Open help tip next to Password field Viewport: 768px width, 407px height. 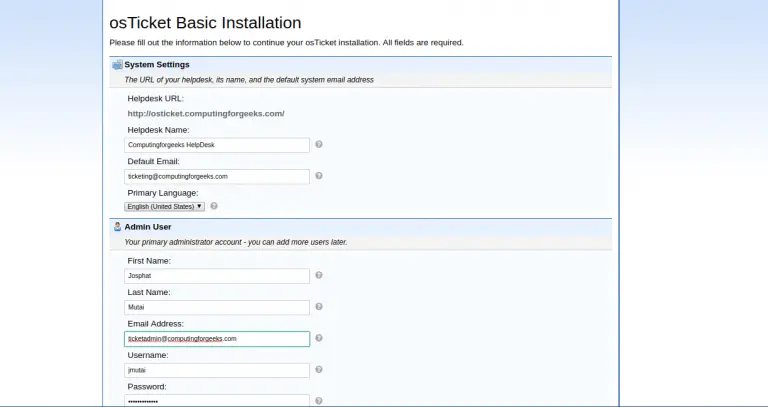(319, 401)
